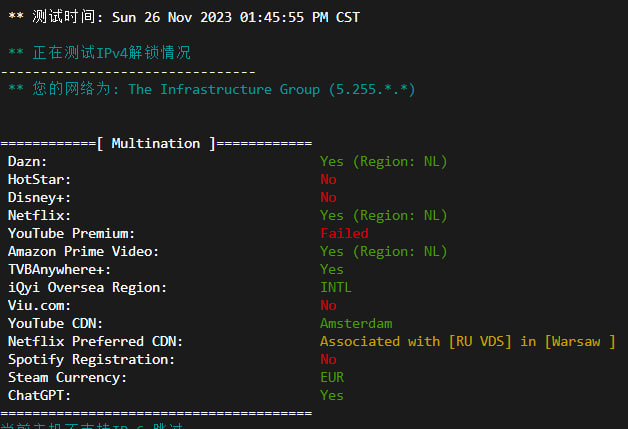Click the red 'Failed' YouTube Premium status
628x429 pixels.
coord(344,233)
